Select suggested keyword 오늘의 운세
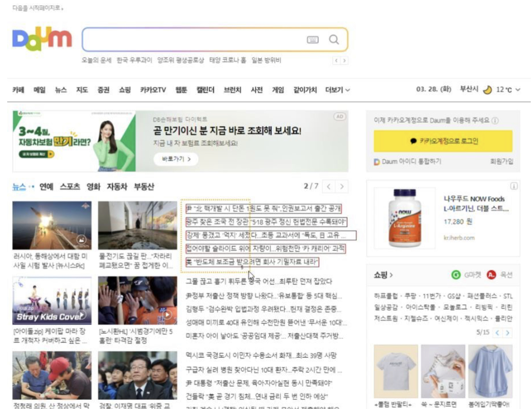 (97, 60)
